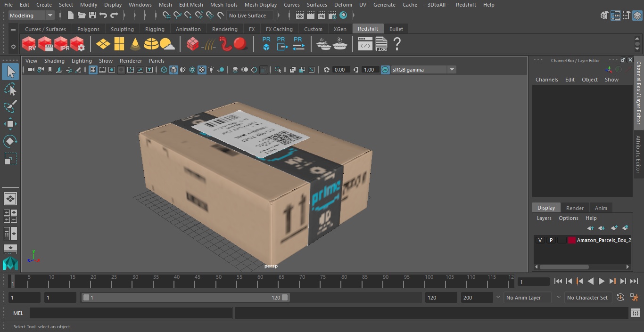This screenshot has height=332, width=644.
Task: Open Redshift help question mark icon
Action: point(397,44)
